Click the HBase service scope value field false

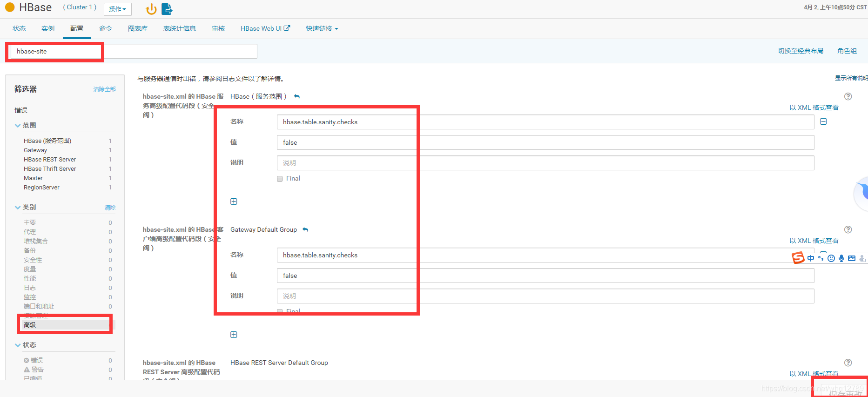545,142
